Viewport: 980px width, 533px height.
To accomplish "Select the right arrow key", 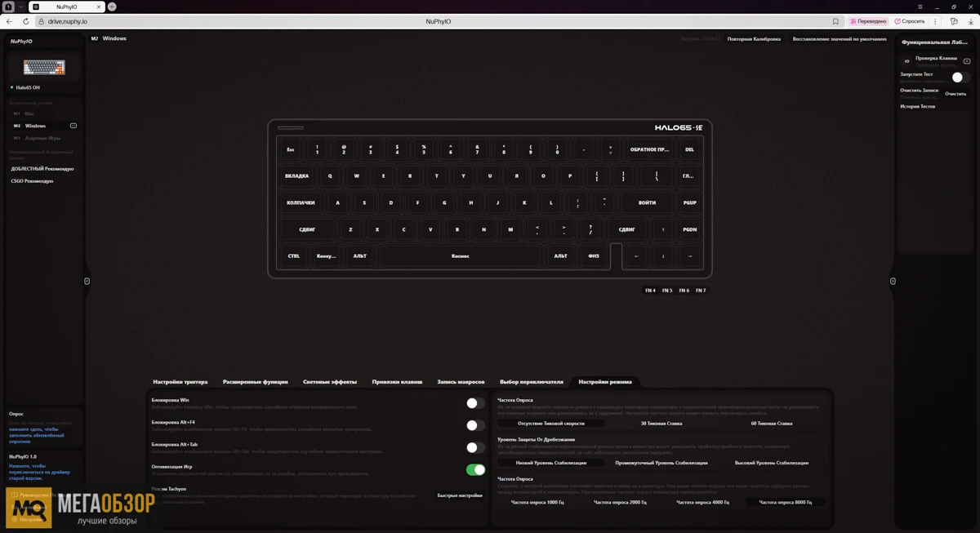I will pyautogui.click(x=690, y=256).
